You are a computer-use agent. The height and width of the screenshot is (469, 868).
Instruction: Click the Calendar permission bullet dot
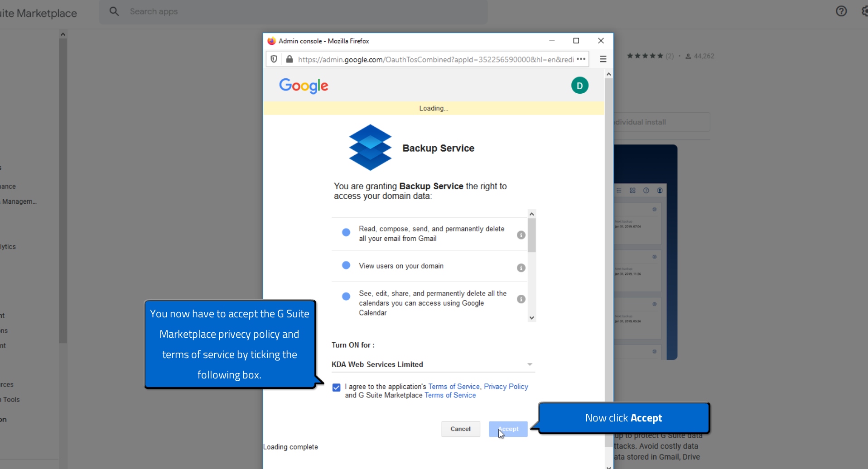point(346,297)
